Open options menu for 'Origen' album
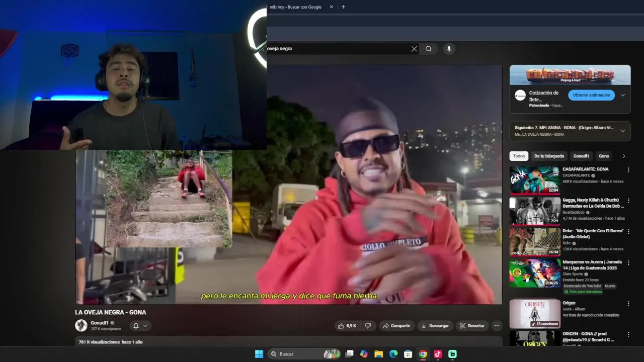The width and height of the screenshot is (644, 362). pos(628,304)
